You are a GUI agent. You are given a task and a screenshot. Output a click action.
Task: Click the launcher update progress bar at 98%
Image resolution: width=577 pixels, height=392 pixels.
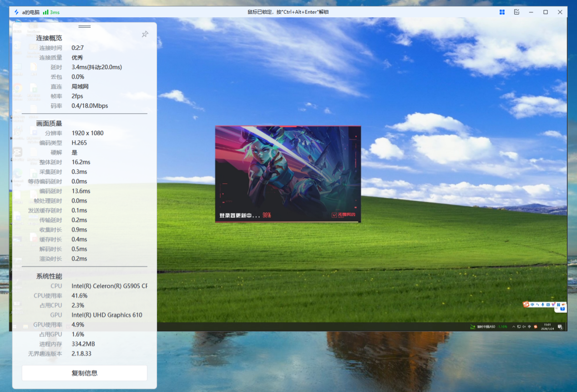[x=288, y=221]
